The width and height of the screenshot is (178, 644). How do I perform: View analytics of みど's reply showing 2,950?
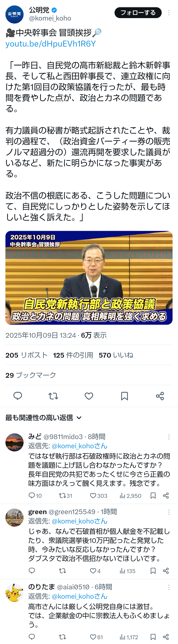130,496
